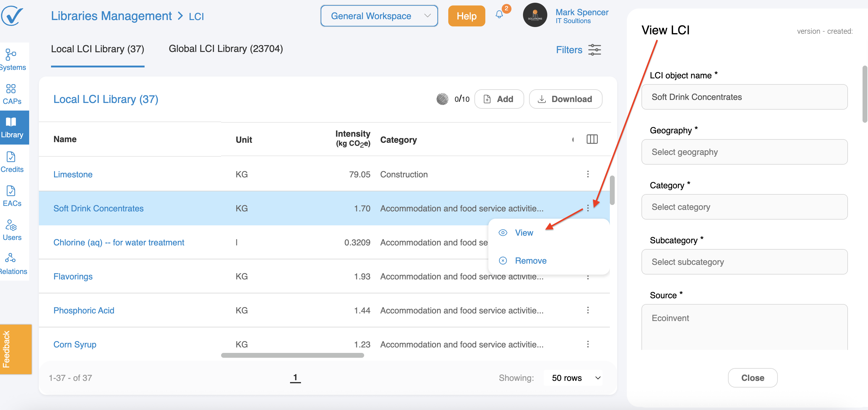
Task: Open the Systems sidebar icon
Action: click(x=12, y=59)
